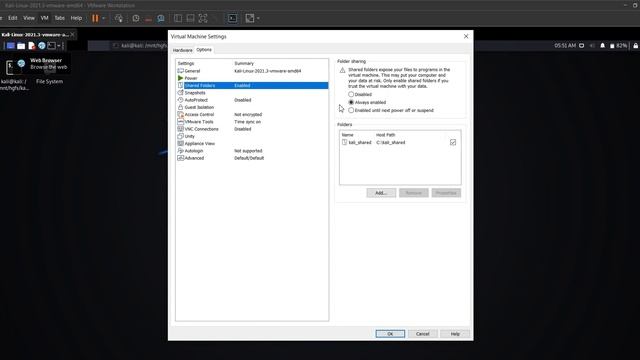Viewport: 640px width, 360px height.
Task: Click the Console View toolbar icon
Action: point(232,18)
